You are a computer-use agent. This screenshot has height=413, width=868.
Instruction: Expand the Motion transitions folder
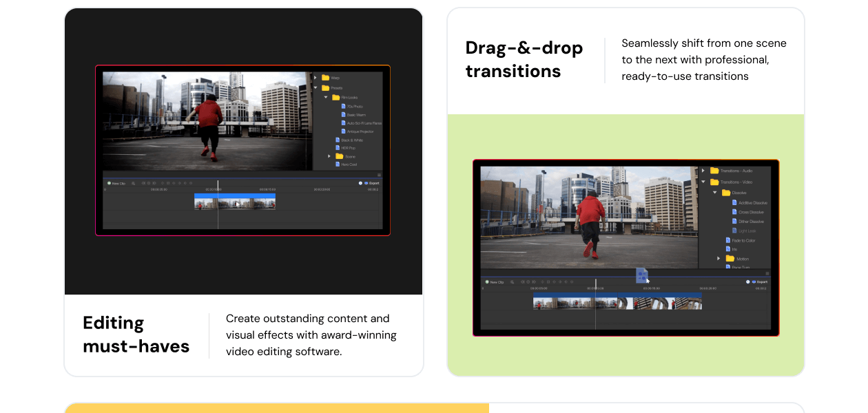[x=719, y=259]
